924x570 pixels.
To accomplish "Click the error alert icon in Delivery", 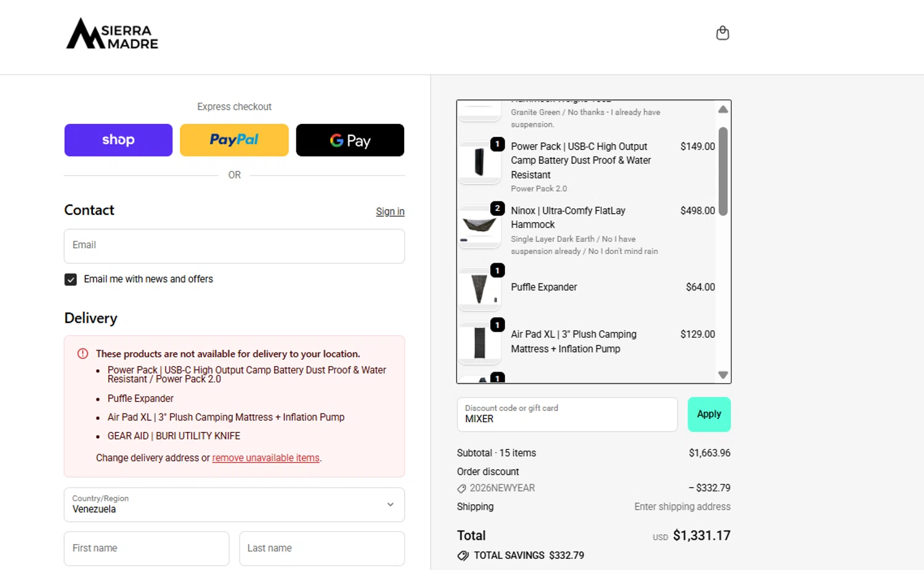I will [x=83, y=354].
